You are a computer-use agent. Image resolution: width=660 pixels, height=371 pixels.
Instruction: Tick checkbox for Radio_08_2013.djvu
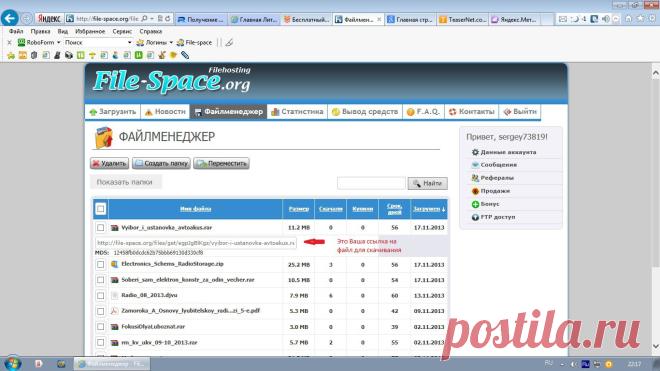(100, 296)
